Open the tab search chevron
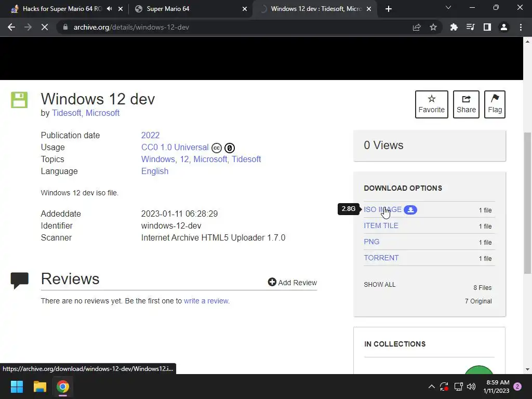The image size is (532, 399). (x=448, y=7)
